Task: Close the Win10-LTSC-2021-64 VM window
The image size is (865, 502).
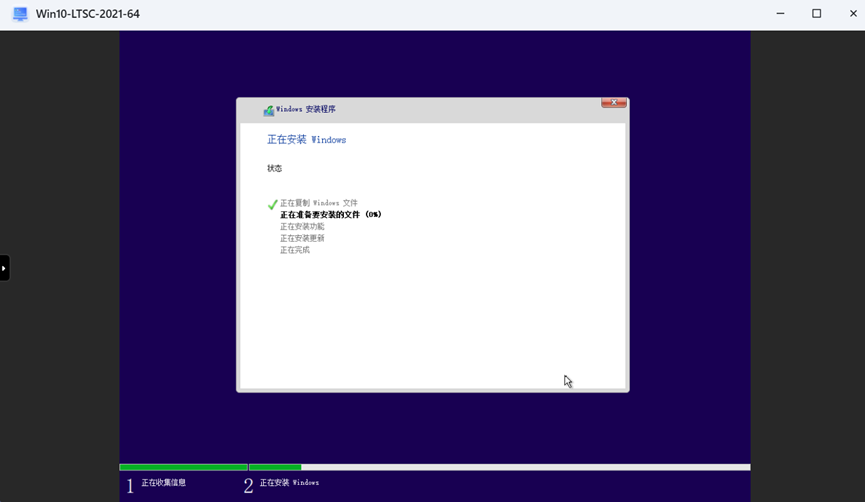Action: [853, 14]
